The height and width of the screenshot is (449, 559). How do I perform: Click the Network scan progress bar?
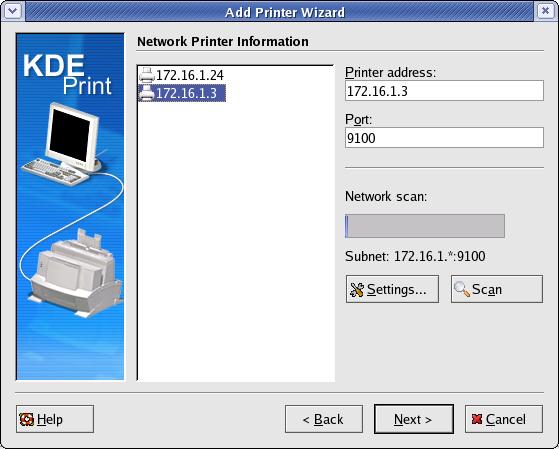425,226
